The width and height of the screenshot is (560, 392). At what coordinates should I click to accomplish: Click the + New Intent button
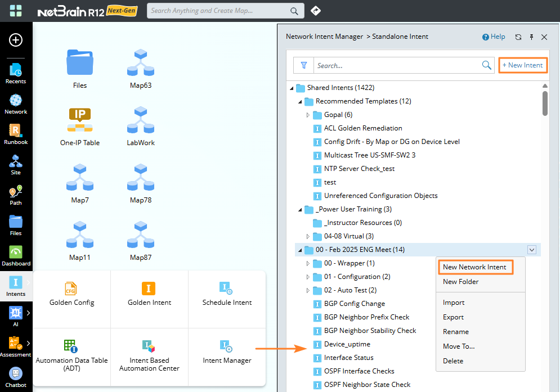pyautogui.click(x=522, y=65)
